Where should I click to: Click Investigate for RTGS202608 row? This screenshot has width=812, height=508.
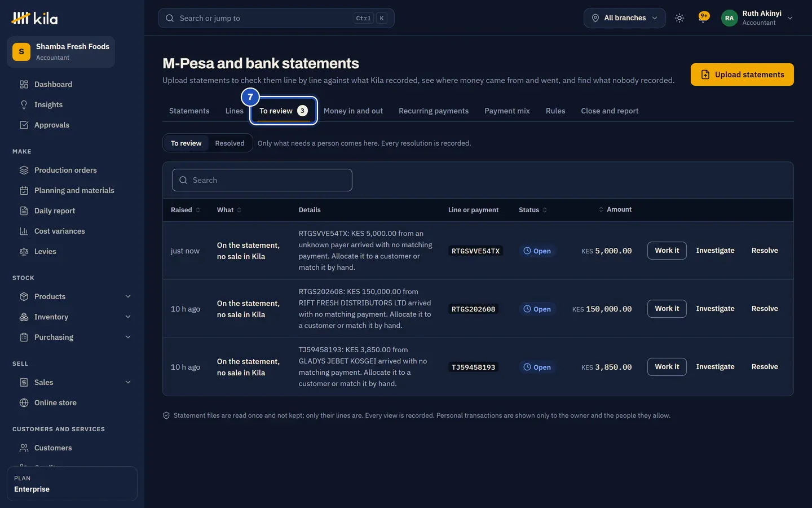[715, 309]
